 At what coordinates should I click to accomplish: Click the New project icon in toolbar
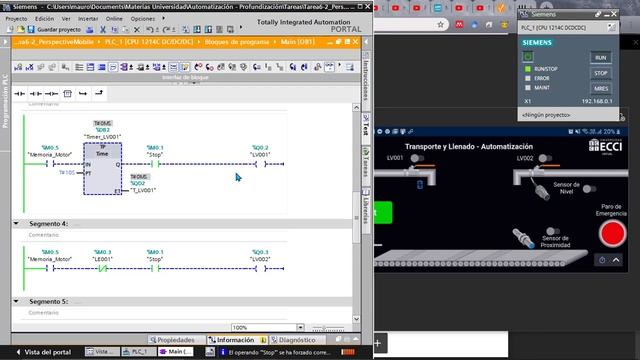(10, 29)
